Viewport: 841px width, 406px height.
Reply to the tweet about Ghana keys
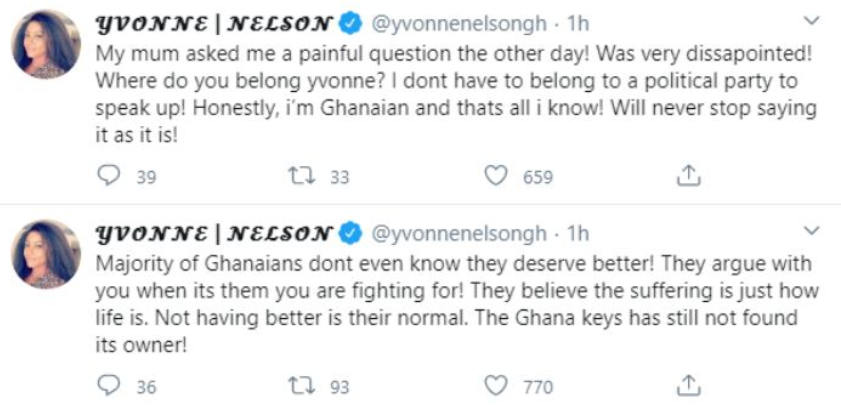coord(109,386)
